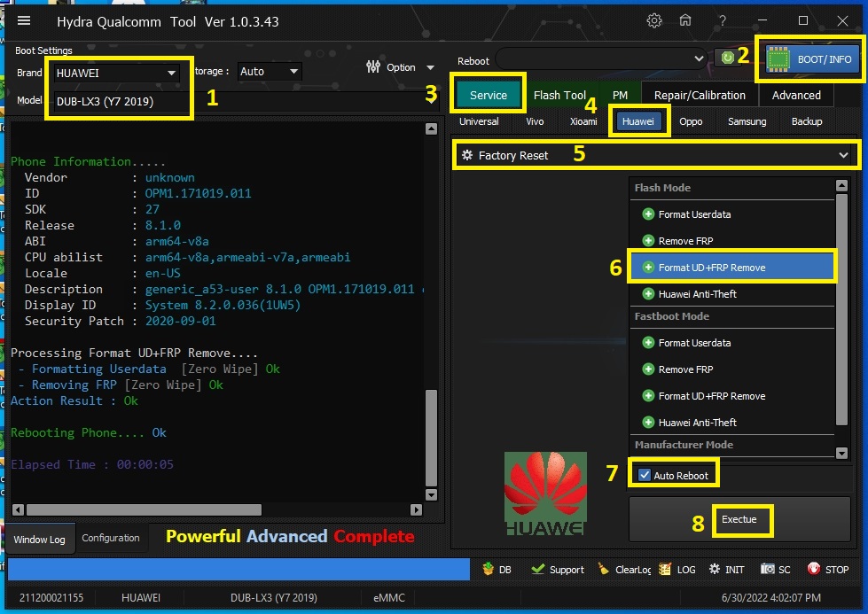
Task: Click the SC screenshot camera icon
Action: click(767, 569)
